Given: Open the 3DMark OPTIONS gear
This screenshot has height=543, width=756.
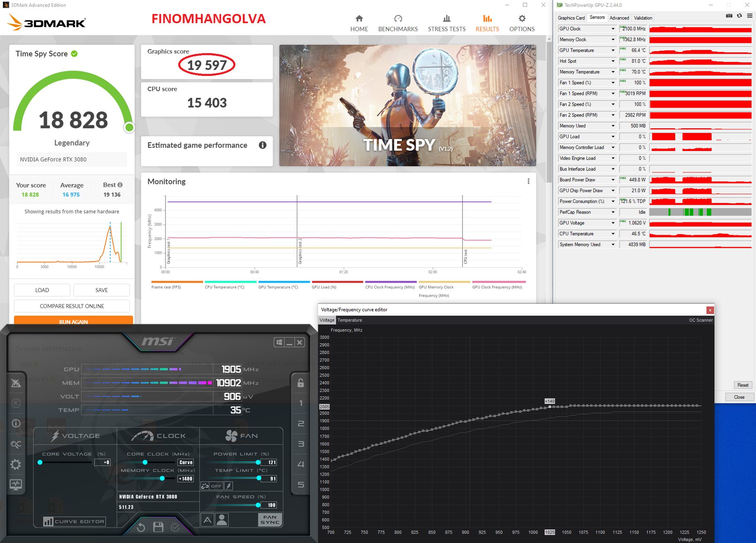Looking at the screenshot, I should pos(522,19).
